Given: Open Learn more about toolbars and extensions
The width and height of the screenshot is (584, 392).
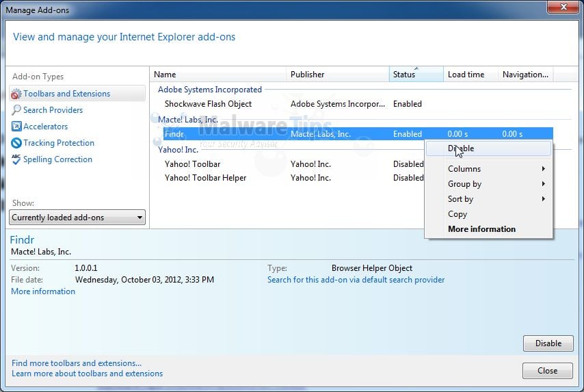Looking at the screenshot, I should [x=87, y=374].
